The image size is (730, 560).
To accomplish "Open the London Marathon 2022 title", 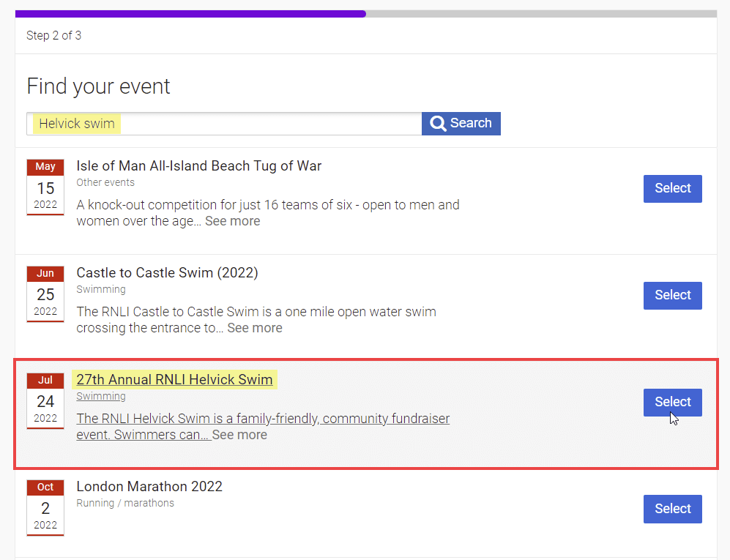I will pyautogui.click(x=149, y=487).
